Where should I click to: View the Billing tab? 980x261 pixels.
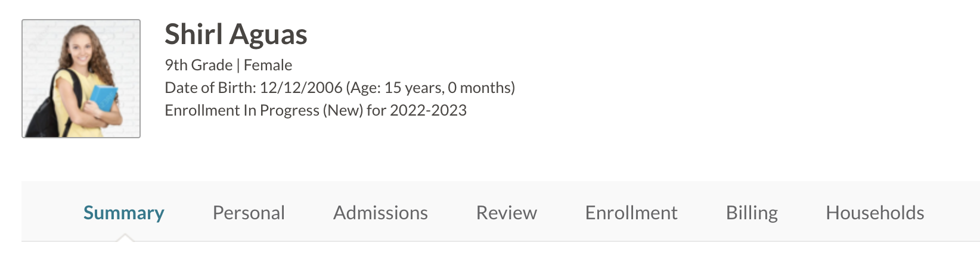752,213
